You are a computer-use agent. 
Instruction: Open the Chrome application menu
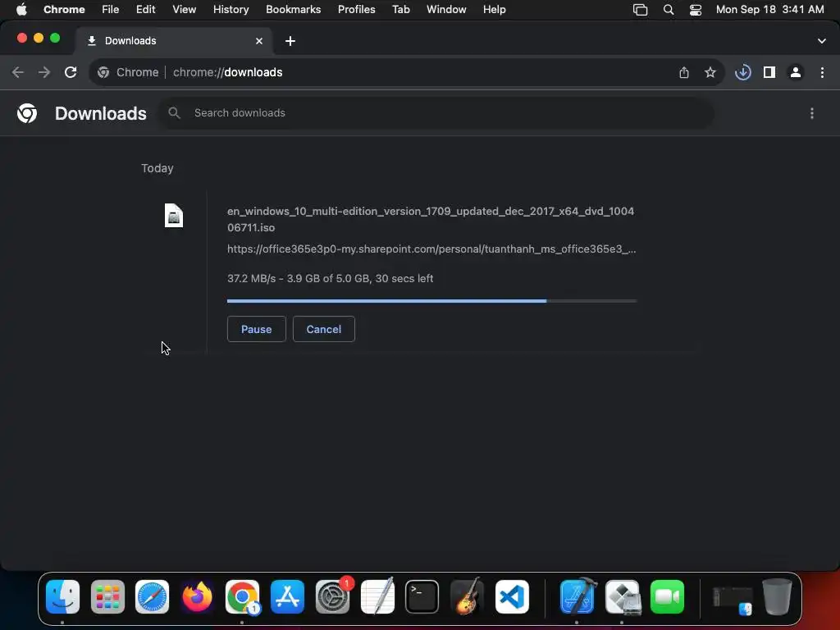tap(64, 10)
